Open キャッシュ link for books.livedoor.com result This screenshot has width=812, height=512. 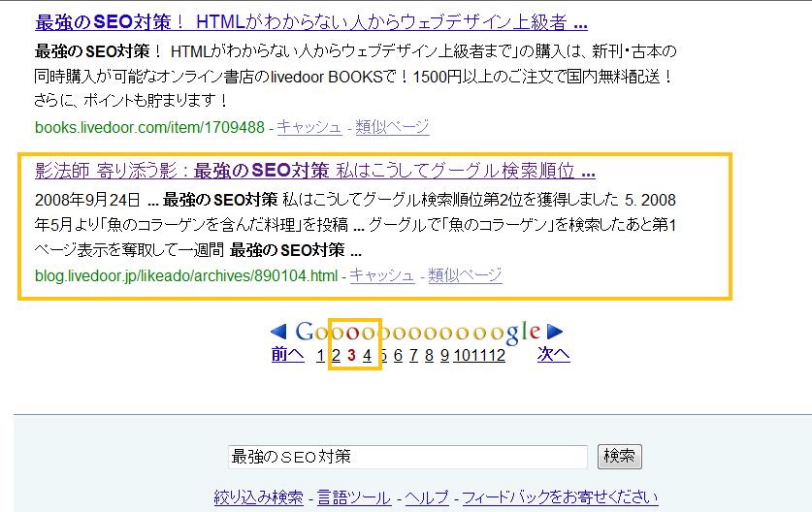[309, 127]
